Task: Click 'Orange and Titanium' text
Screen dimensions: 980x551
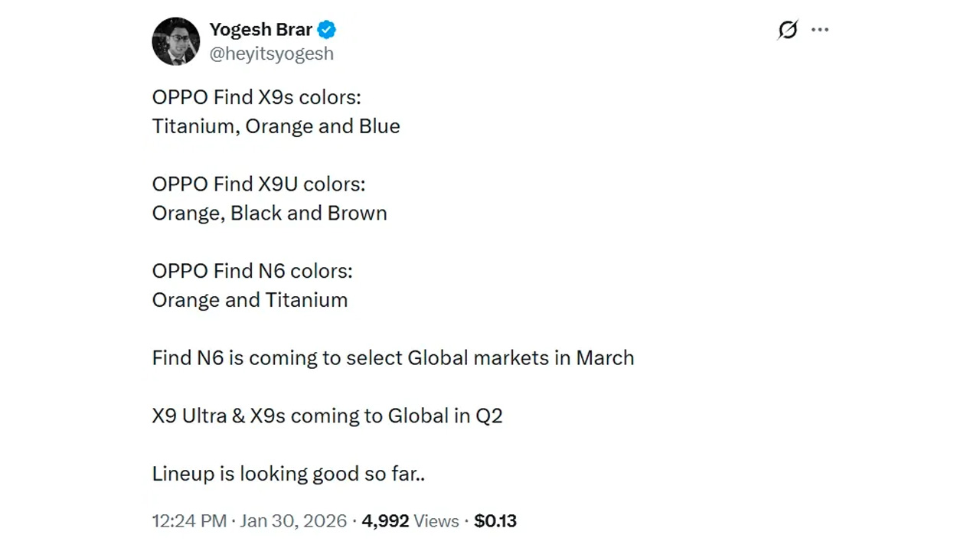Action: pos(250,300)
